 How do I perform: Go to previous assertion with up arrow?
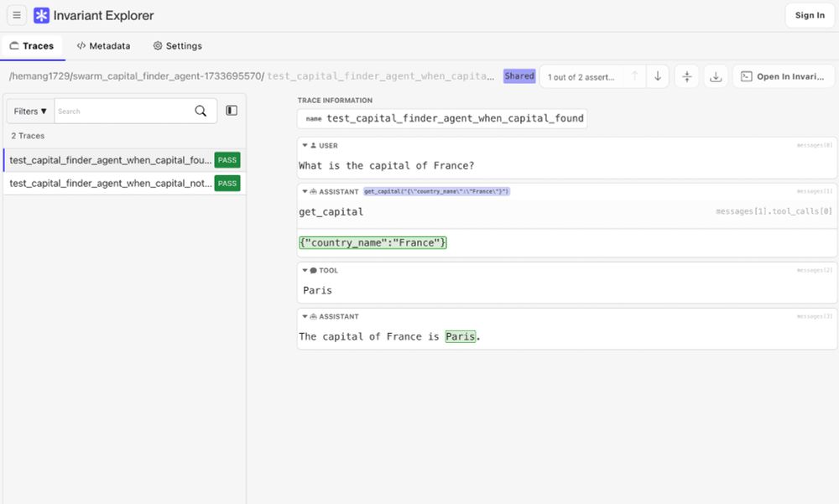click(634, 76)
